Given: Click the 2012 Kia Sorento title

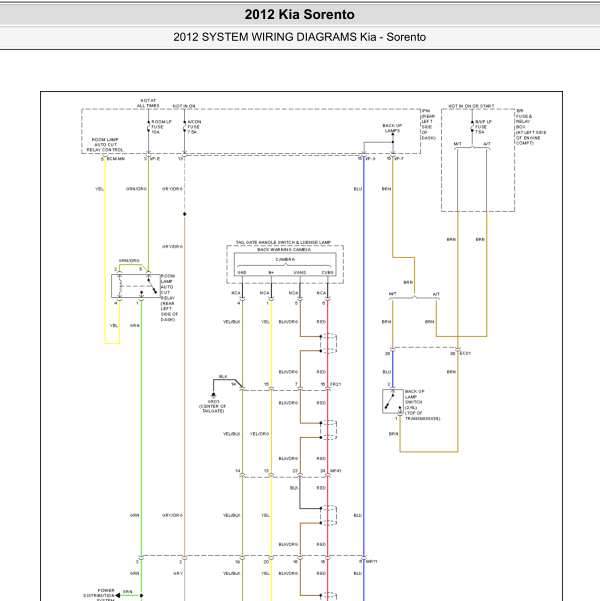Looking at the screenshot, I should point(299,15).
